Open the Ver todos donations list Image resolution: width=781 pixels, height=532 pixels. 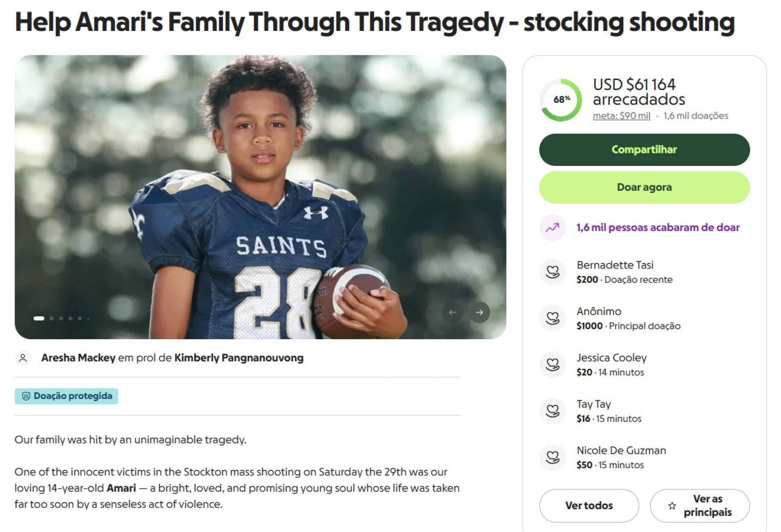point(589,506)
